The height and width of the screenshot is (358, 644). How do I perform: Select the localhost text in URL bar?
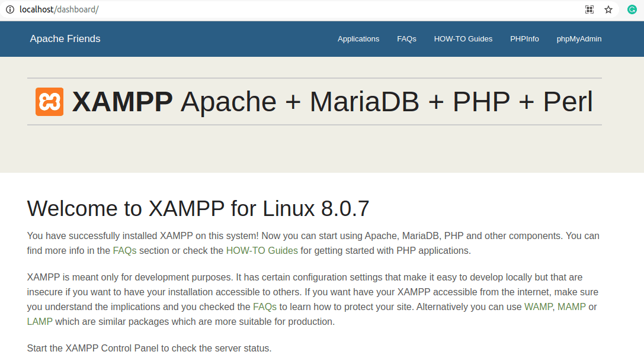(36, 9)
